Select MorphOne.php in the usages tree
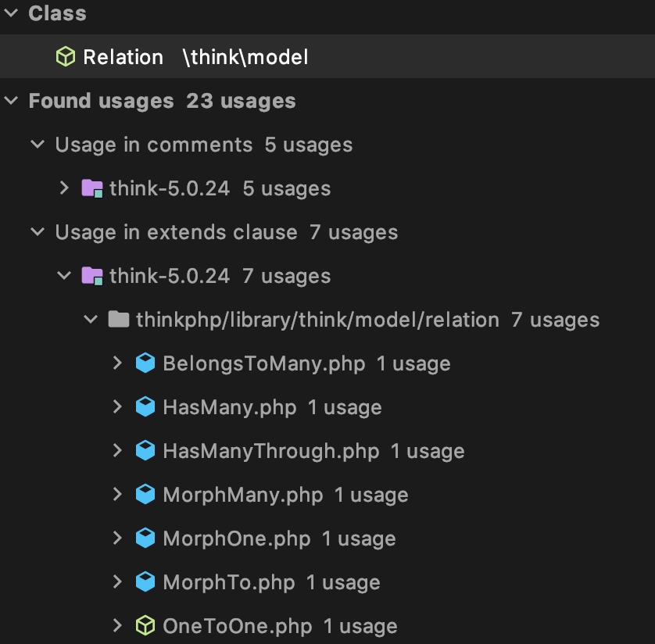This screenshot has width=655, height=644. (236, 538)
